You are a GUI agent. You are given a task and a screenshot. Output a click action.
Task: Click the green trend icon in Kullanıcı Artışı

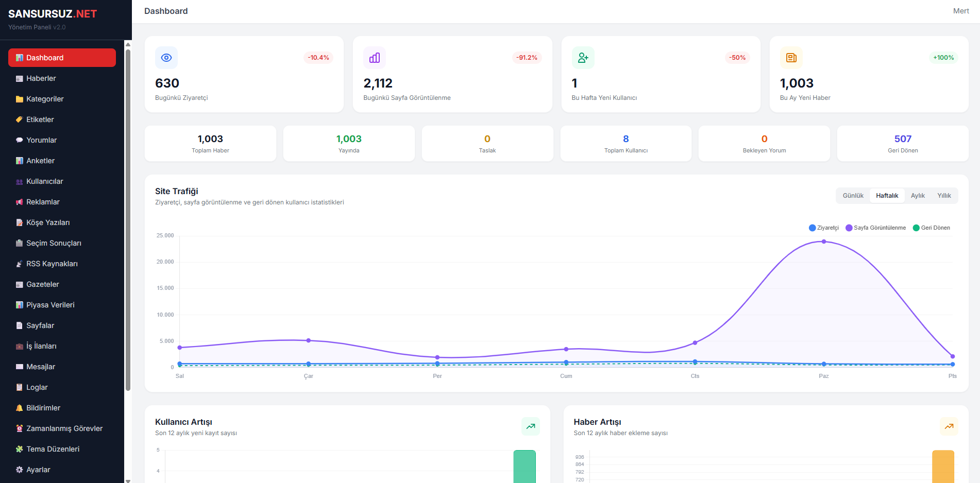531,426
